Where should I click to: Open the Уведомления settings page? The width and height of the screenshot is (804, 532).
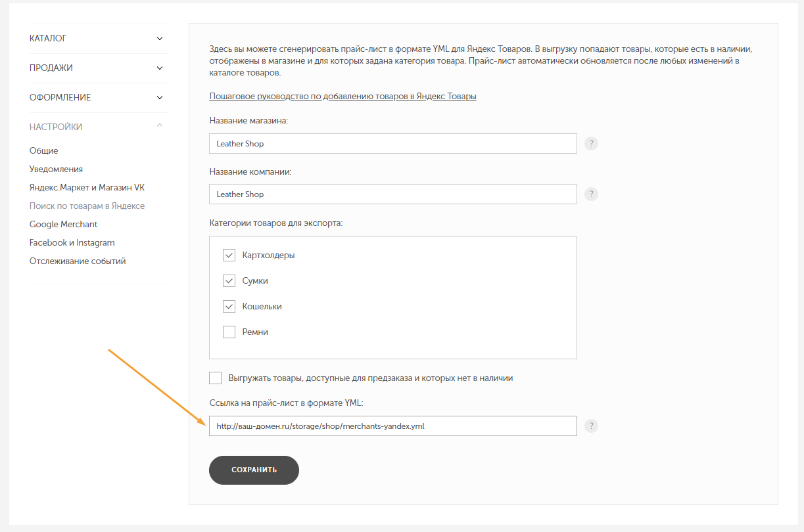tap(57, 169)
